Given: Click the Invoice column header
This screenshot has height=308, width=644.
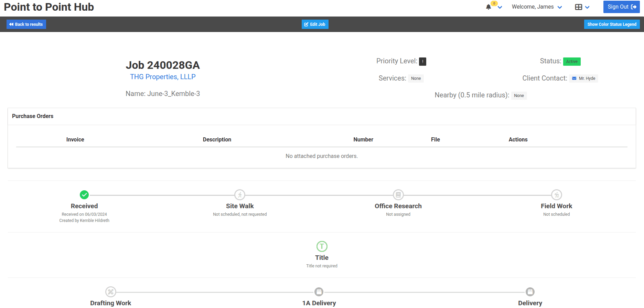Looking at the screenshot, I should click(75, 139).
